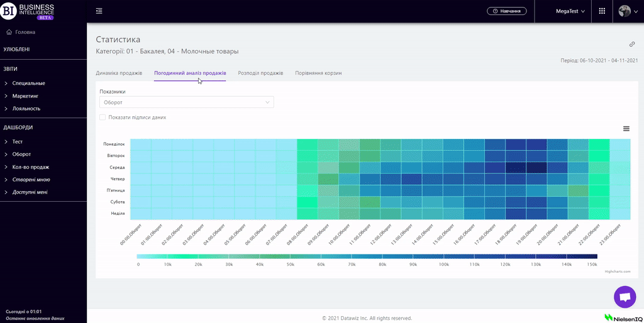Image resolution: width=644 pixels, height=323 pixels.
Task: Enable Показати підписи даних checkbox
Action: 103,117
